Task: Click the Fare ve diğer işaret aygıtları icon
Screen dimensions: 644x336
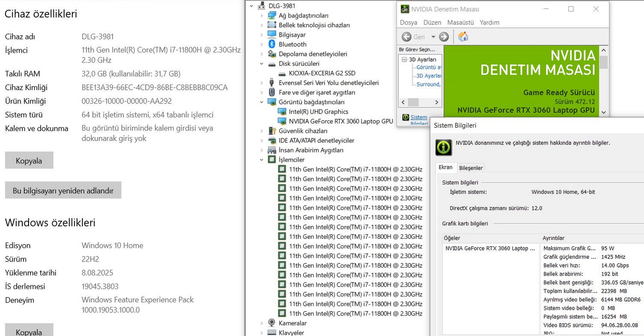Action: (272, 92)
